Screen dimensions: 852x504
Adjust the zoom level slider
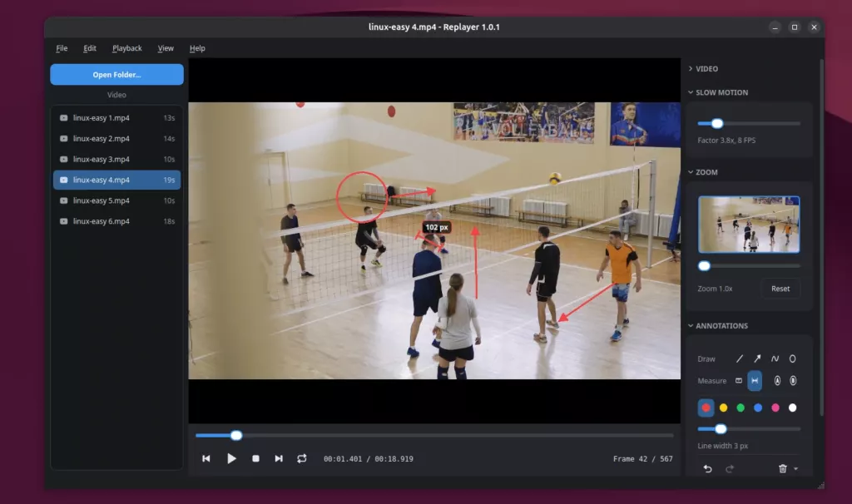704,265
